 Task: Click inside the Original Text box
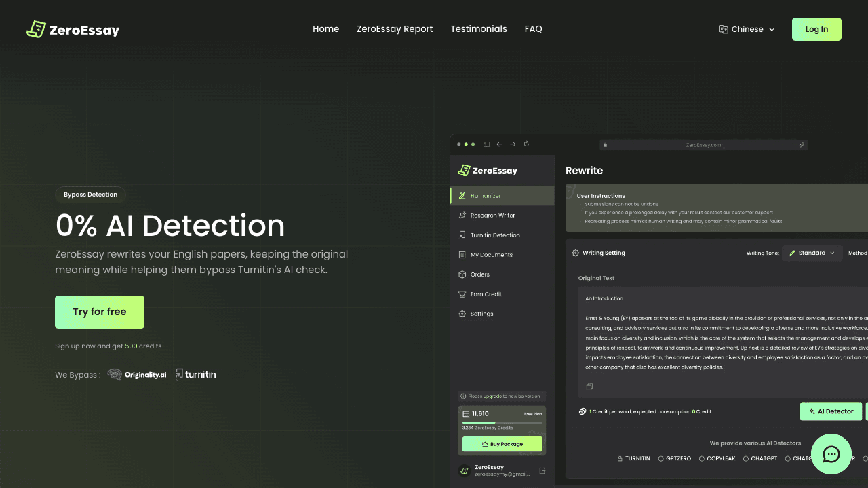(x=723, y=341)
